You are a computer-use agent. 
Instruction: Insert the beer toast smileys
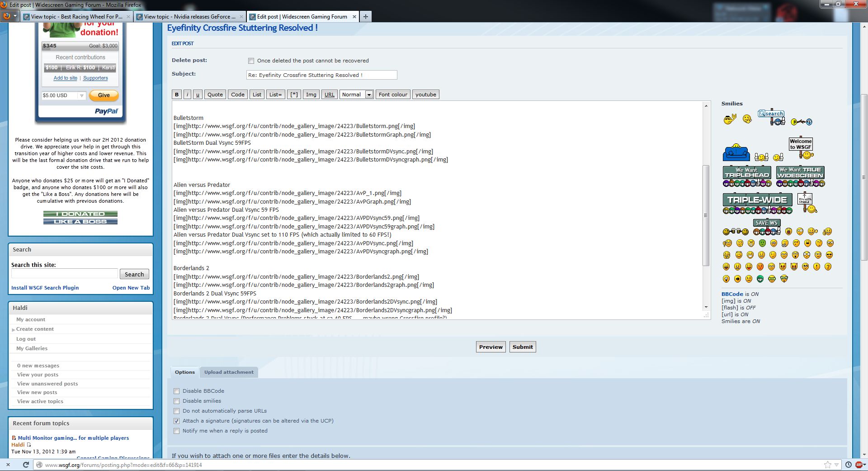735,232
